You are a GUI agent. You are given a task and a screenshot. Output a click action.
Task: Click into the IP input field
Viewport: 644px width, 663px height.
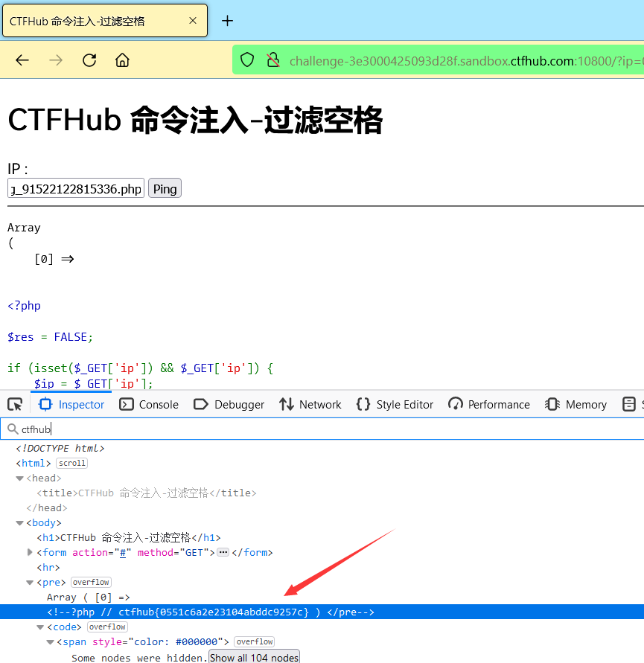pos(76,188)
